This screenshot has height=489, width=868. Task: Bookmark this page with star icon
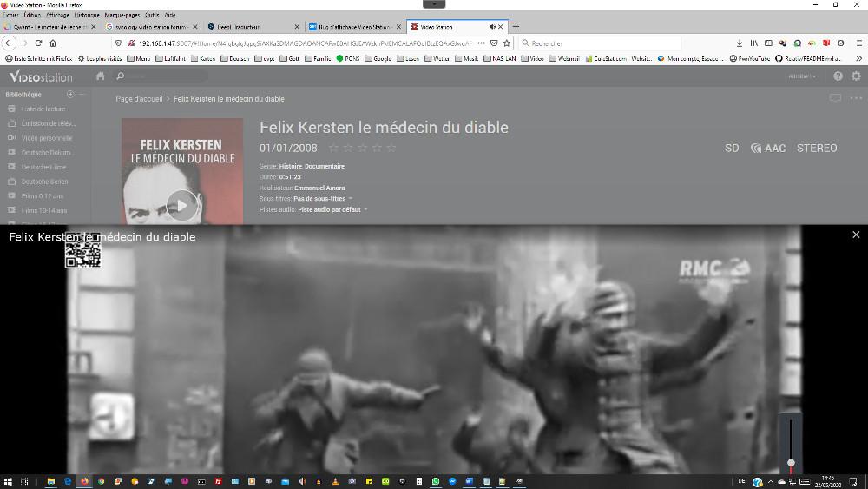(507, 43)
